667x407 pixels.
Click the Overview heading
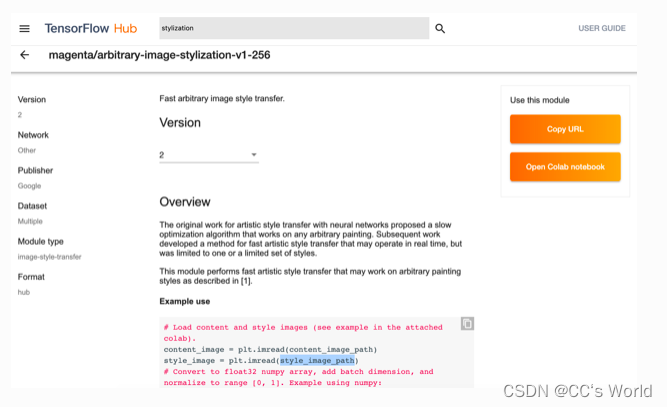pyautogui.click(x=185, y=202)
